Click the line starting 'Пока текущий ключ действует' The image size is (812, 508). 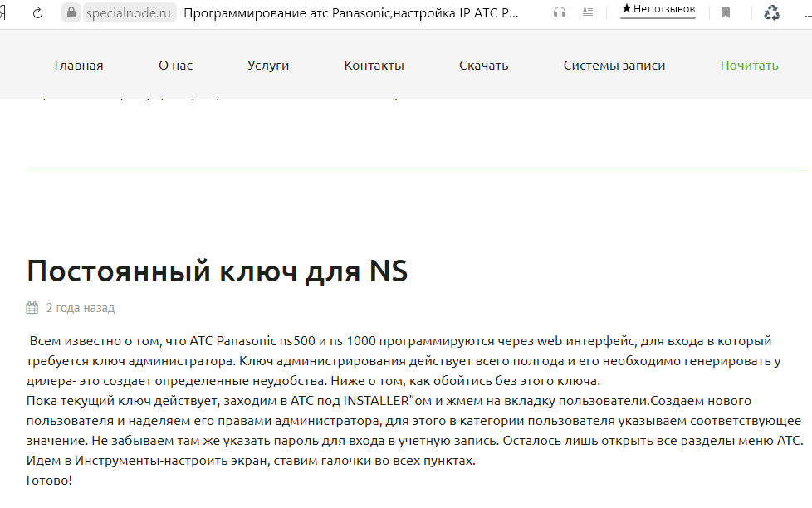pyautogui.click(x=389, y=401)
